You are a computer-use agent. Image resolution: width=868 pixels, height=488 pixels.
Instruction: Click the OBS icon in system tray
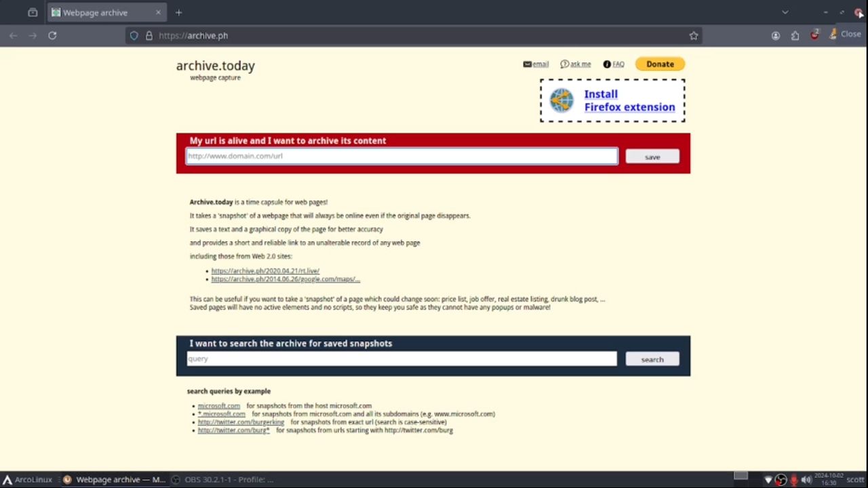coord(781,480)
